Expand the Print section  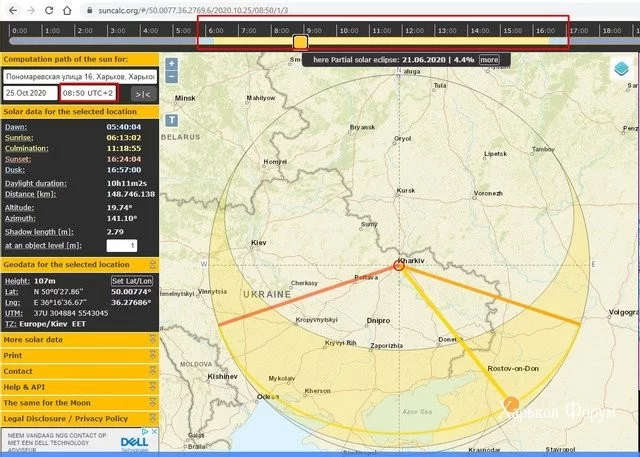(x=14, y=355)
